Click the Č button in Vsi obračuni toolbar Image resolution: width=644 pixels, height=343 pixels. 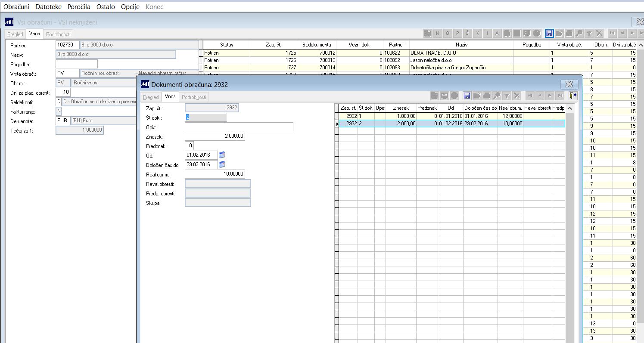click(467, 33)
